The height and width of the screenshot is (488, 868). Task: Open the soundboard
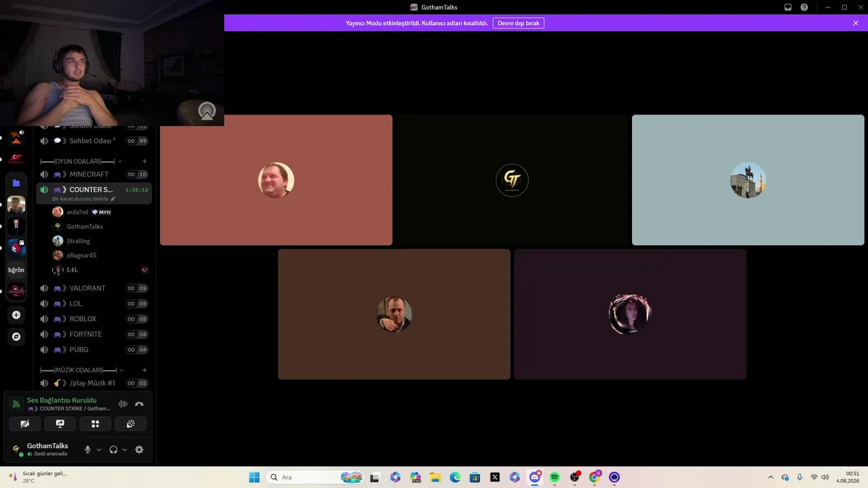tap(130, 424)
